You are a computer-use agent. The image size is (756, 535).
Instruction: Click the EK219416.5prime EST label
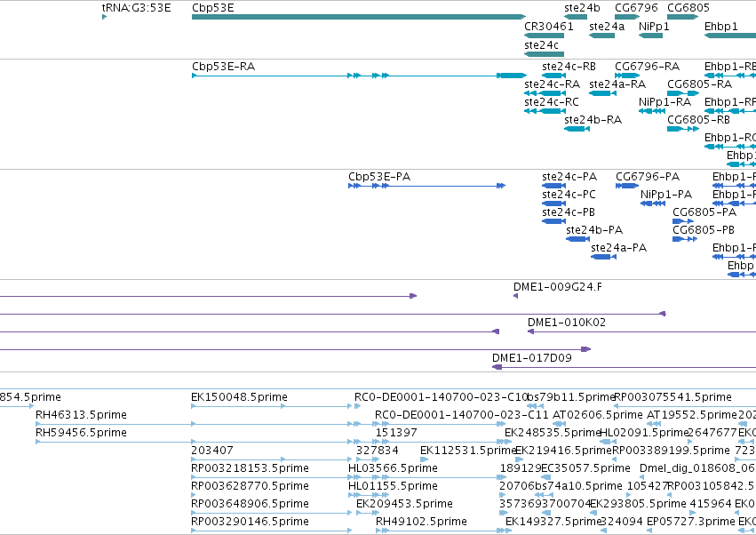563,451
